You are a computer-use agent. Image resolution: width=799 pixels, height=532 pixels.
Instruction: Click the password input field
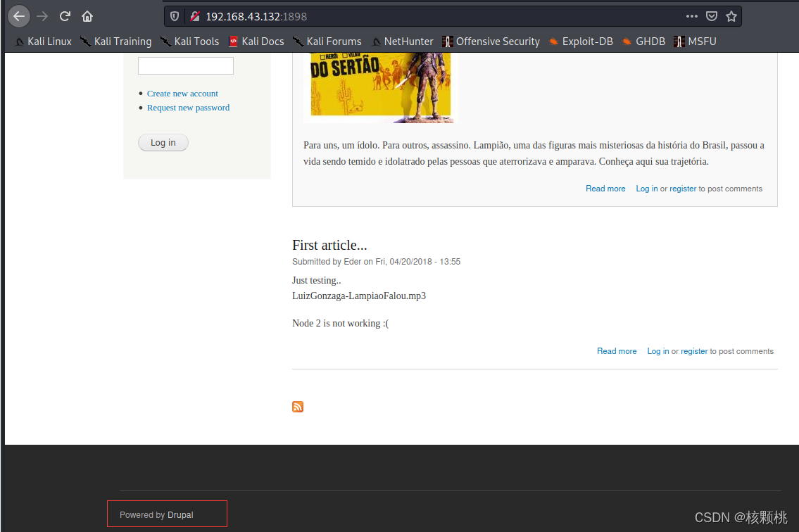coord(185,65)
